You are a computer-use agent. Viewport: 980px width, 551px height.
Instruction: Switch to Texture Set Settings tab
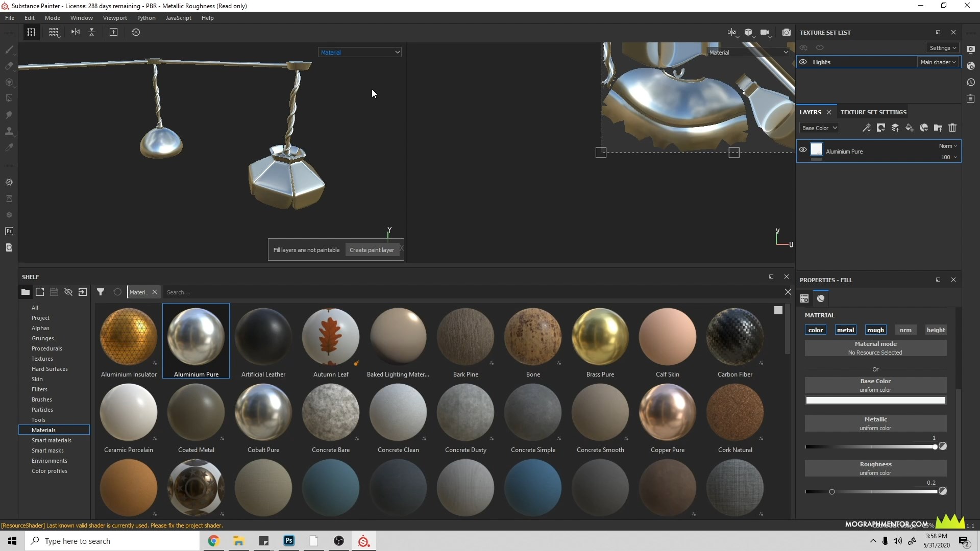point(873,112)
